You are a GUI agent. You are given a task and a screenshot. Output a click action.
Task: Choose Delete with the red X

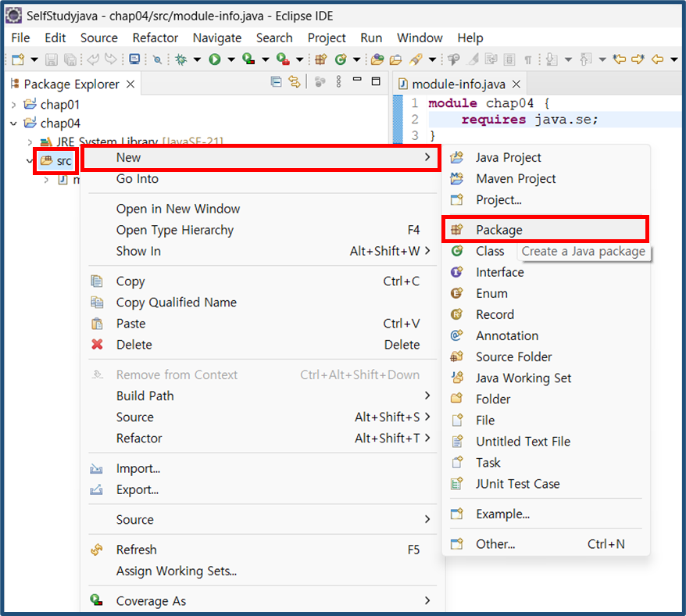(x=261, y=345)
